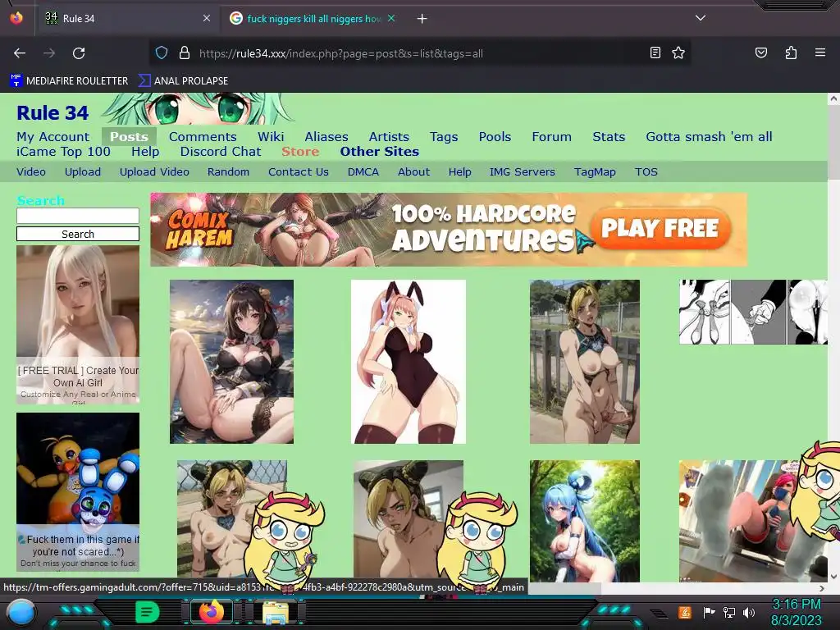Image resolution: width=840 pixels, height=630 pixels.
Task: Bookmark this page with the star icon
Action: coord(678,52)
